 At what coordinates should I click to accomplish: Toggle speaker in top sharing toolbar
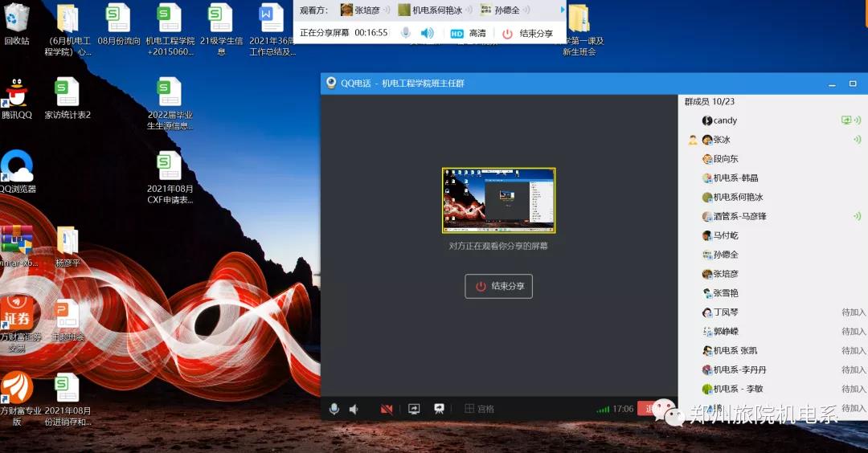pos(428,33)
